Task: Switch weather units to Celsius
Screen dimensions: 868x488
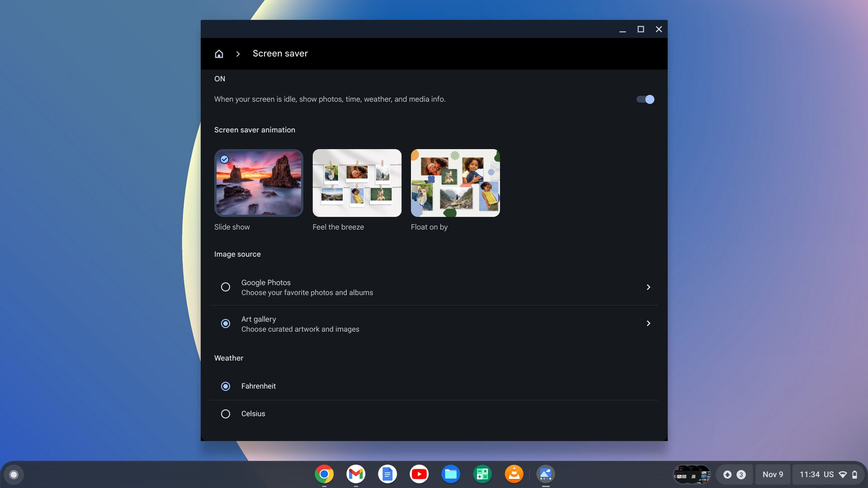Action: 226,413
